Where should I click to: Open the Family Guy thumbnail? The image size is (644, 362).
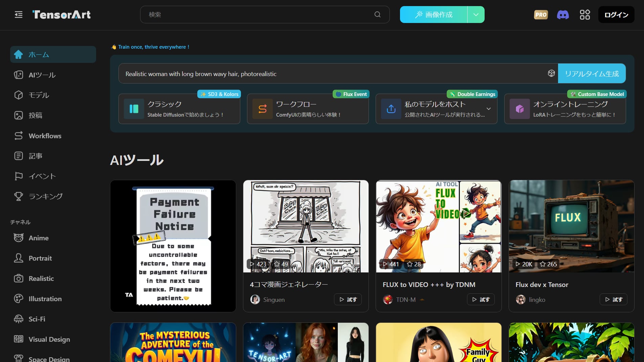[x=439, y=342]
